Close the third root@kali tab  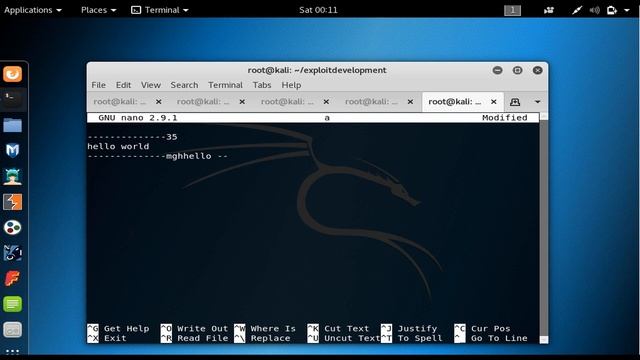(327, 102)
